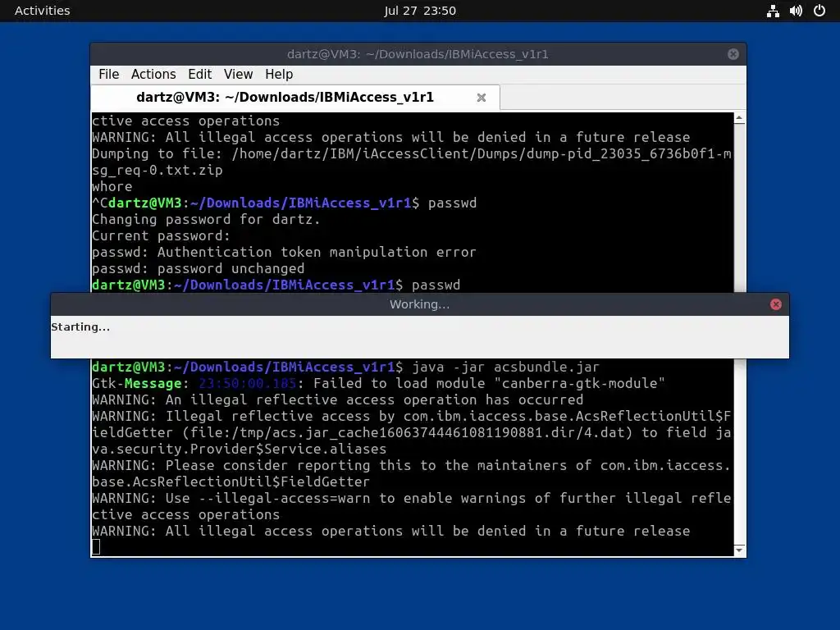This screenshot has width=840, height=630.
Task: Click 'WARNING: An illegal reflective access operation' line
Action: pyautogui.click(x=337, y=399)
